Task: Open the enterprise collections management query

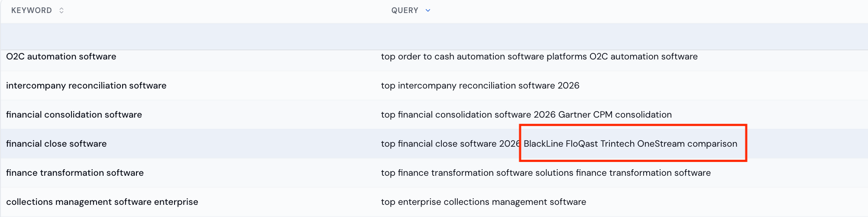Action: click(x=483, y=202)
